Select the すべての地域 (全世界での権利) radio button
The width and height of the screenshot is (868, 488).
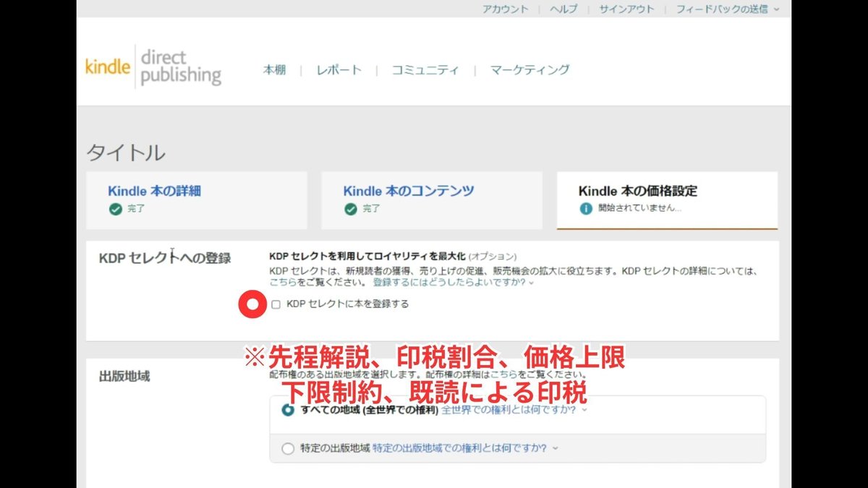(x=288, y=410)
